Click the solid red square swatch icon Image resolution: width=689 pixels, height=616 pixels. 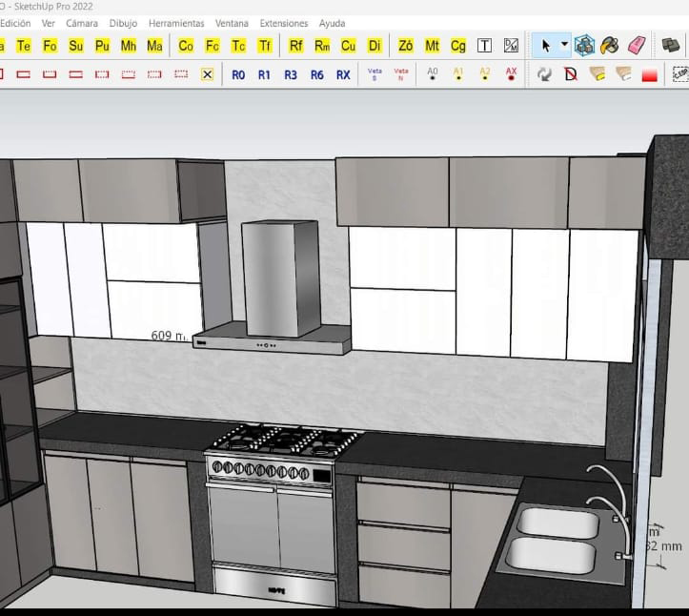(x=650, y=74)
